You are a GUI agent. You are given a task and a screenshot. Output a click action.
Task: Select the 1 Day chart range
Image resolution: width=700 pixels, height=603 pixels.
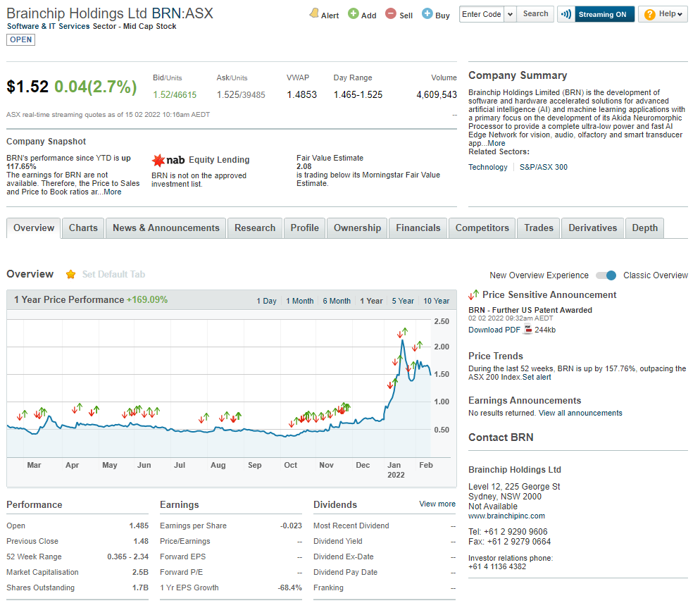pos(266,301)
